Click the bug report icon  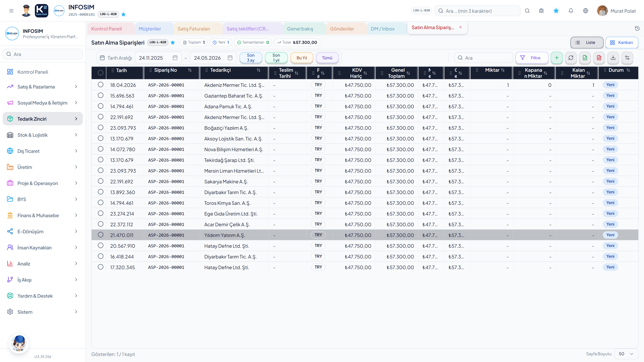[x=541, y=11]
